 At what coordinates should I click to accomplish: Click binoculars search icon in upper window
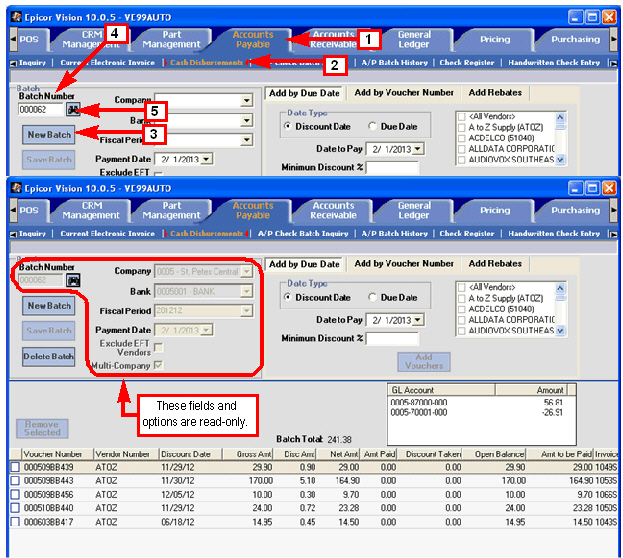pos(73,109)
